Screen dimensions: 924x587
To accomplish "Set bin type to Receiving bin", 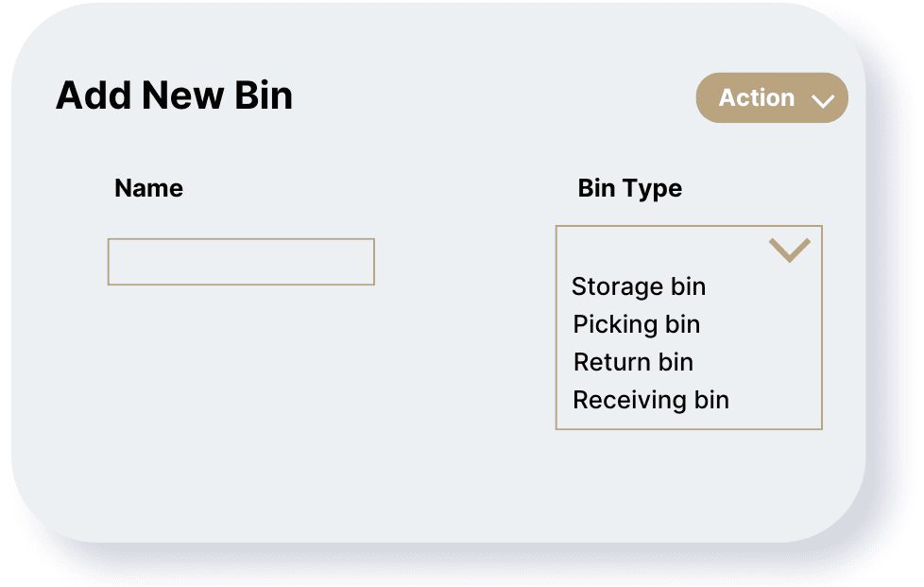I will [651, 400].
